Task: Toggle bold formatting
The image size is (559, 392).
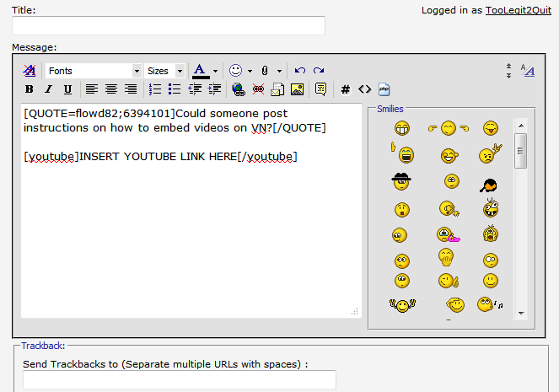Action: point(30,89)
